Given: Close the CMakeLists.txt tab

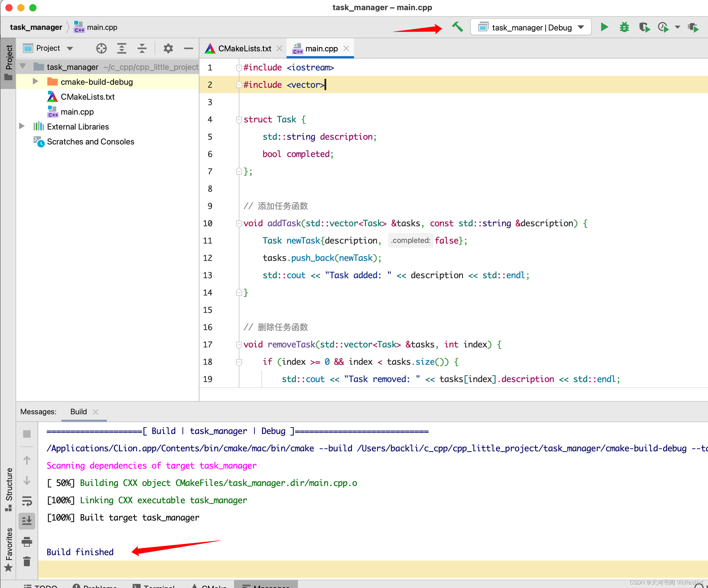Looking at the screenshot, I should [279, 49].
